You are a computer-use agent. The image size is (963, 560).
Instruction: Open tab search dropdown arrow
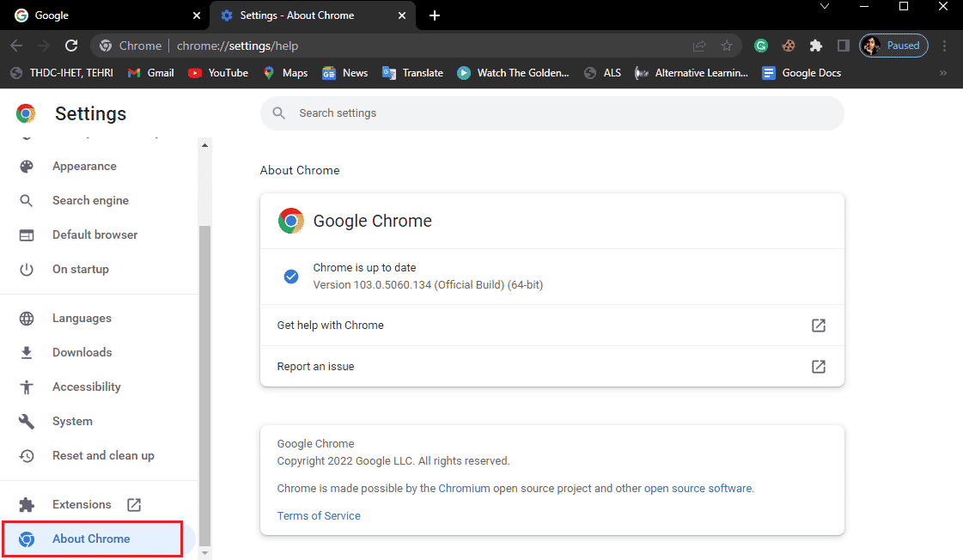[825, 7]
